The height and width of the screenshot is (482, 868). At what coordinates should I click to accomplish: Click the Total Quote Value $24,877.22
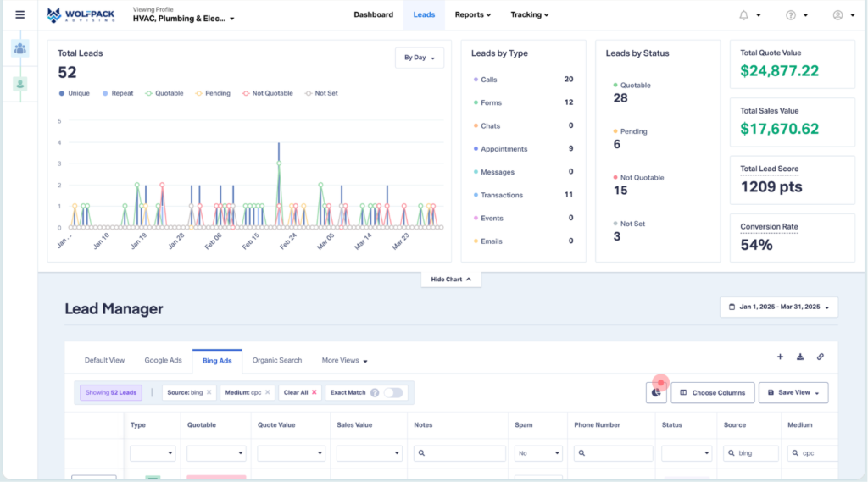pyautogui.click(x=780, y=71)
